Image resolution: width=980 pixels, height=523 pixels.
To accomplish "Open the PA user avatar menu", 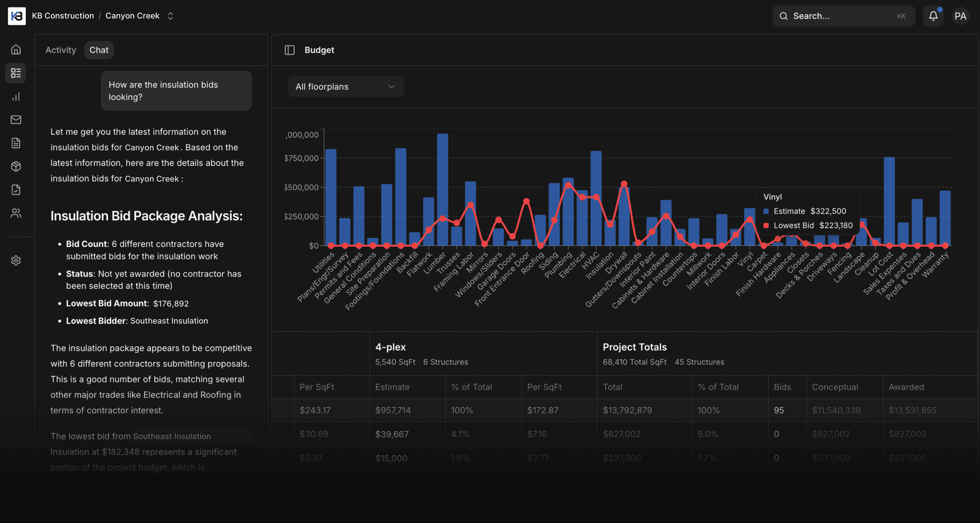I will coord(960,16).
